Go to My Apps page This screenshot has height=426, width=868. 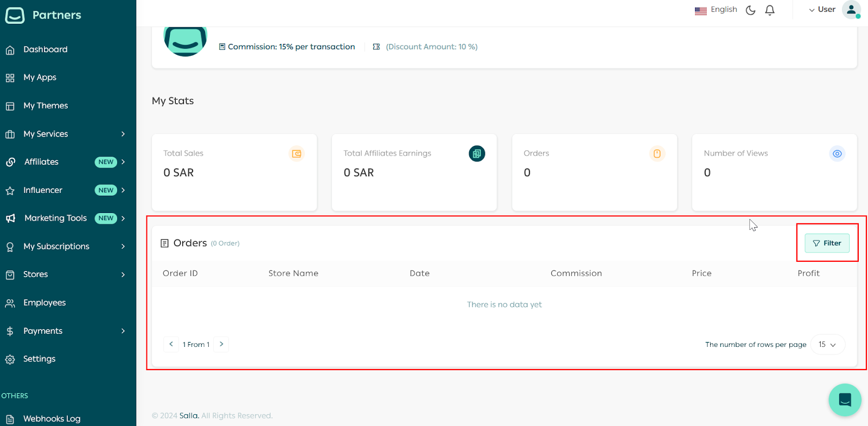point(40,78)
